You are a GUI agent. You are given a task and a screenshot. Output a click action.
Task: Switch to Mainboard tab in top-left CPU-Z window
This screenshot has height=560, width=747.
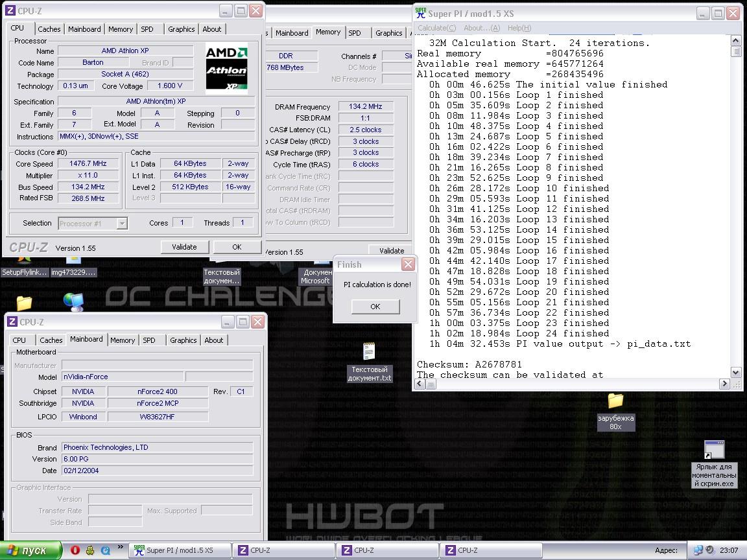84,29
